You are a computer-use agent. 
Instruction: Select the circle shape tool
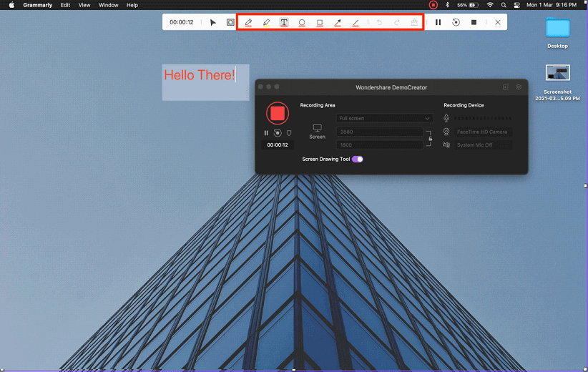click(x=301, y=22)
